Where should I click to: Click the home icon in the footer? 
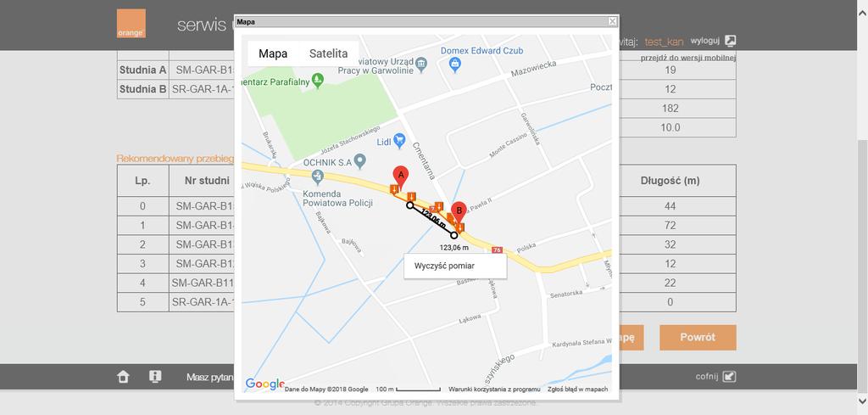123,377
